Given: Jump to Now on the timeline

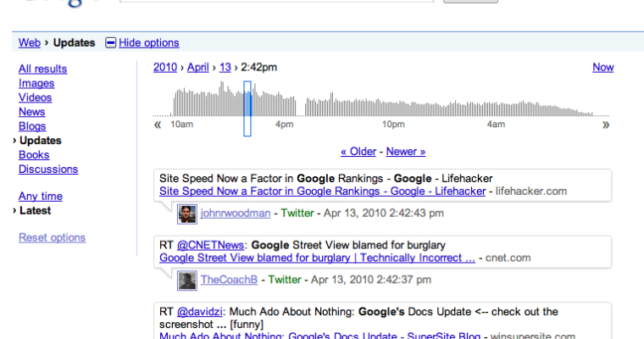Looking at the screenshot, I should pyautogui.click(x=603, y=68).
